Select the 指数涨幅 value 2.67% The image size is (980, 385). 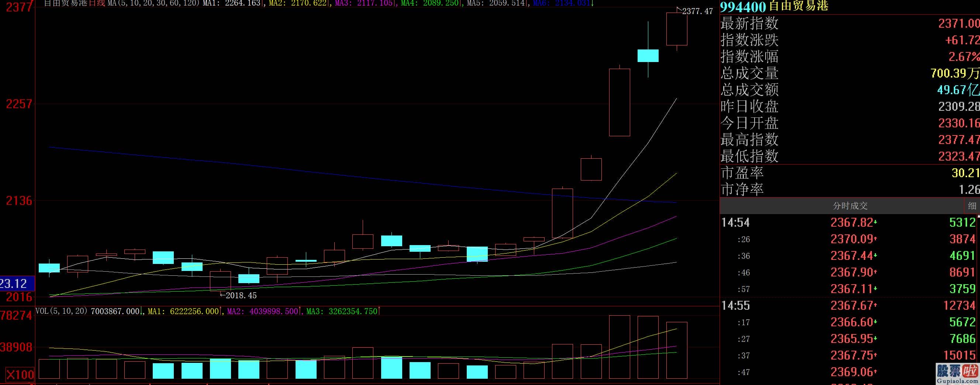click(964, 57)
